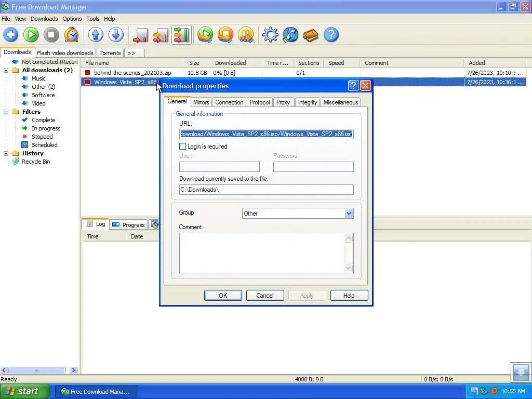Open the books help contents icon
The image size is (532, 399).
[311, 35]
